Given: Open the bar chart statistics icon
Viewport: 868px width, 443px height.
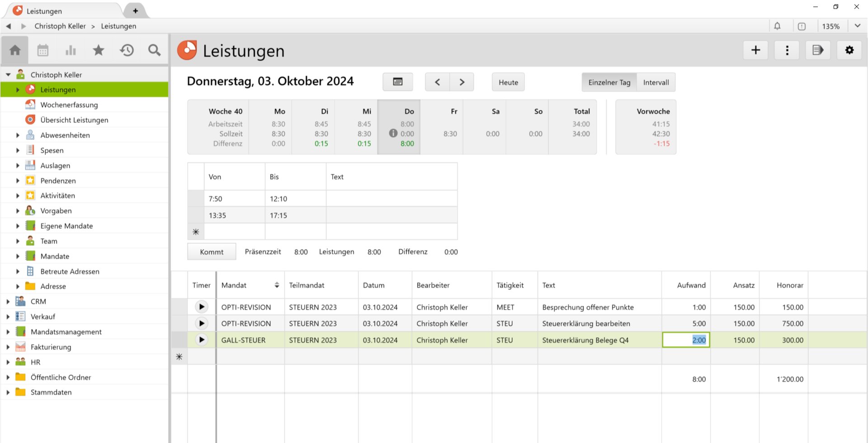Looking at the screenshot, I should (x=71, y=50).
